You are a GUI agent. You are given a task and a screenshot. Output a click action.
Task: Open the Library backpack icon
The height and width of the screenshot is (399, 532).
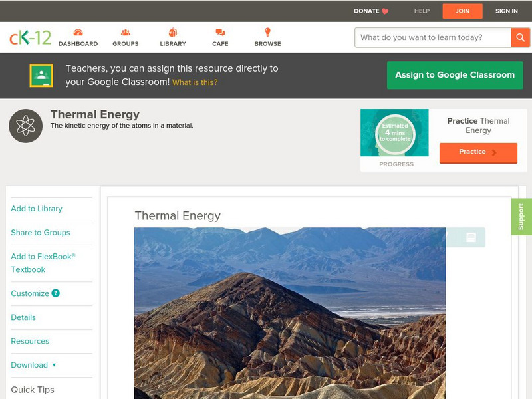click(173, 31)
